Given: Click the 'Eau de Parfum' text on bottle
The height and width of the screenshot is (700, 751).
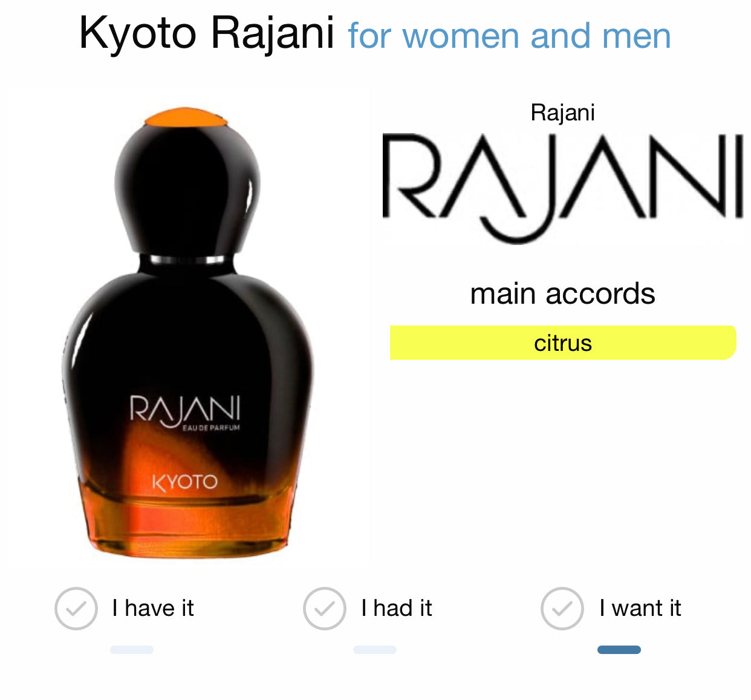Looking at the screenshot, I should pyautogui.click(x=211, y=428).
